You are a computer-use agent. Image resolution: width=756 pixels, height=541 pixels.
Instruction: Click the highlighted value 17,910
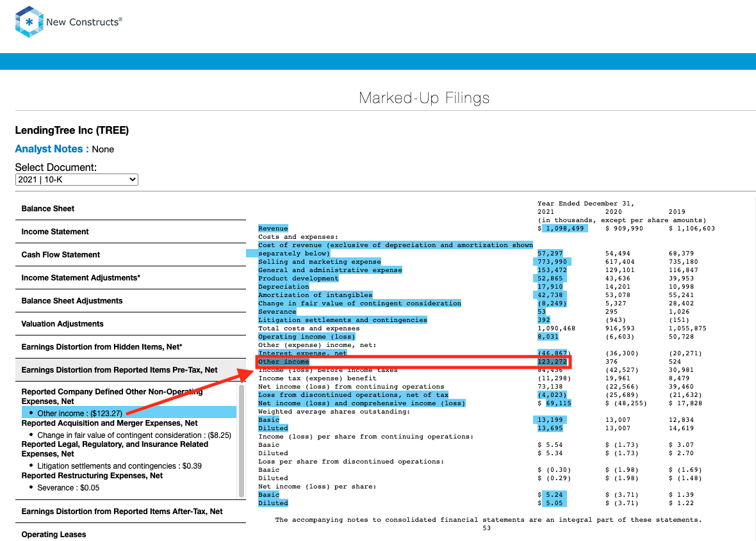pyautogui.click(x=550, y=287)
